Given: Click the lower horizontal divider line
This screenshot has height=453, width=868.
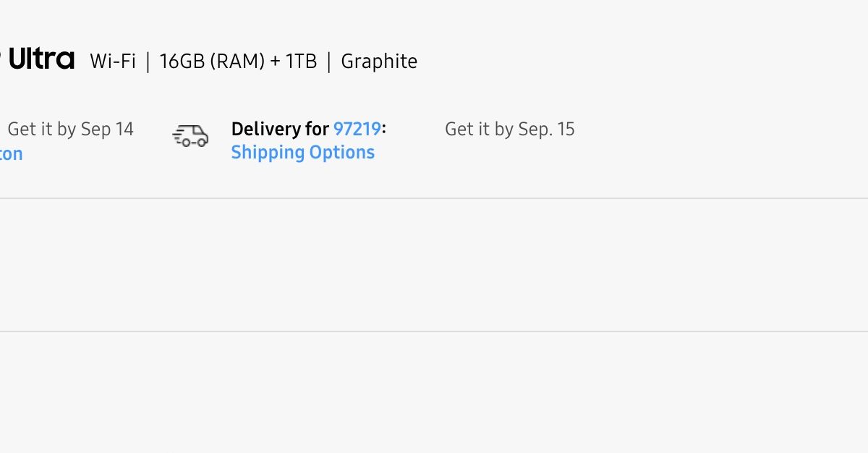Looking at the screenshot, I should pyautogui.click(x=434, y=331).
